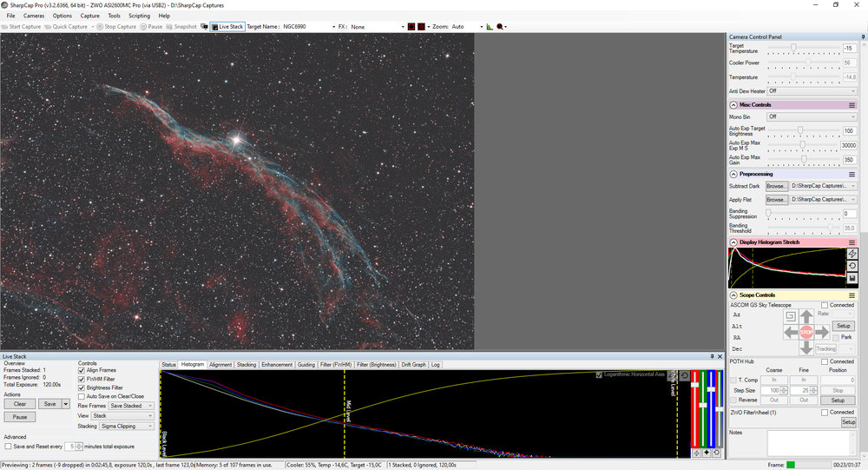Toggle the FWHM Filter checkbox
The height and width of the screenshot is (470, 868).
tap(82, 379)
